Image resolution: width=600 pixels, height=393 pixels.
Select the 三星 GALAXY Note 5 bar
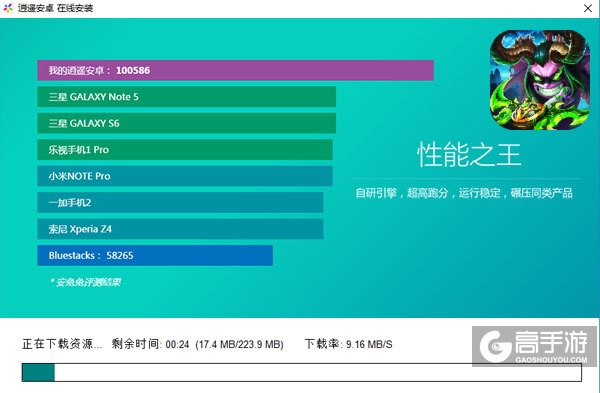coord(186,97)
